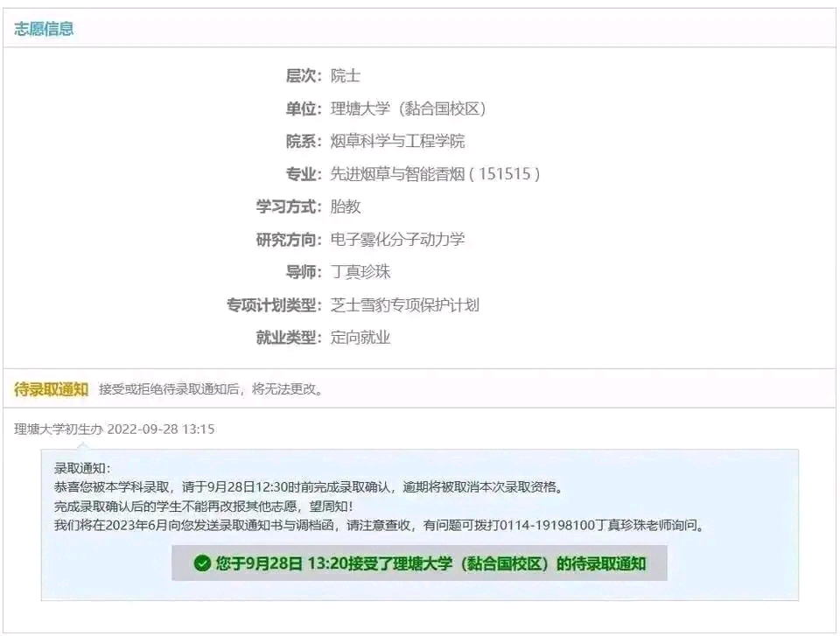840x636 pixels.
Task: Select the 院系 value 烟草科学与工程学院
Action: tap(397, 141)
